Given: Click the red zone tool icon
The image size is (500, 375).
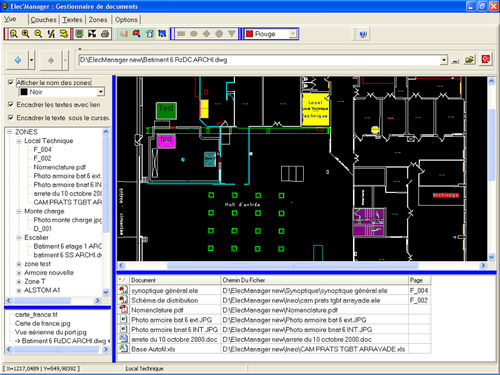Looking at the screenshot, I should tap(137, 34).
